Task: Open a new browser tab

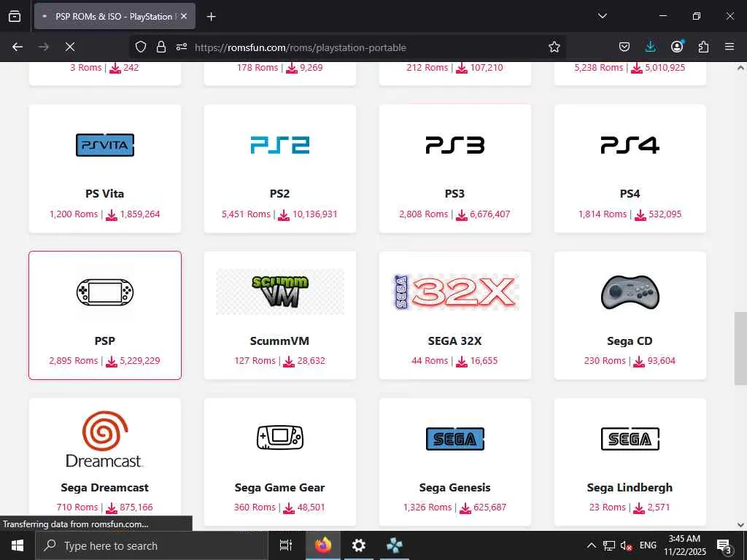Action: (x=211, y=17)
